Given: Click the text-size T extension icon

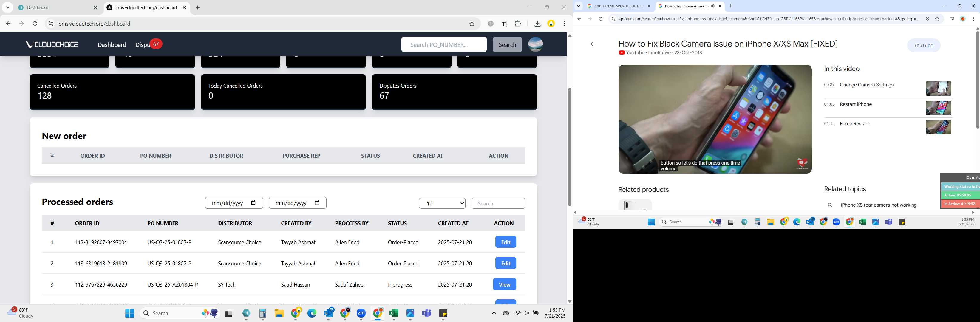Looking at the screenshot, I should (x=504, y=24).
